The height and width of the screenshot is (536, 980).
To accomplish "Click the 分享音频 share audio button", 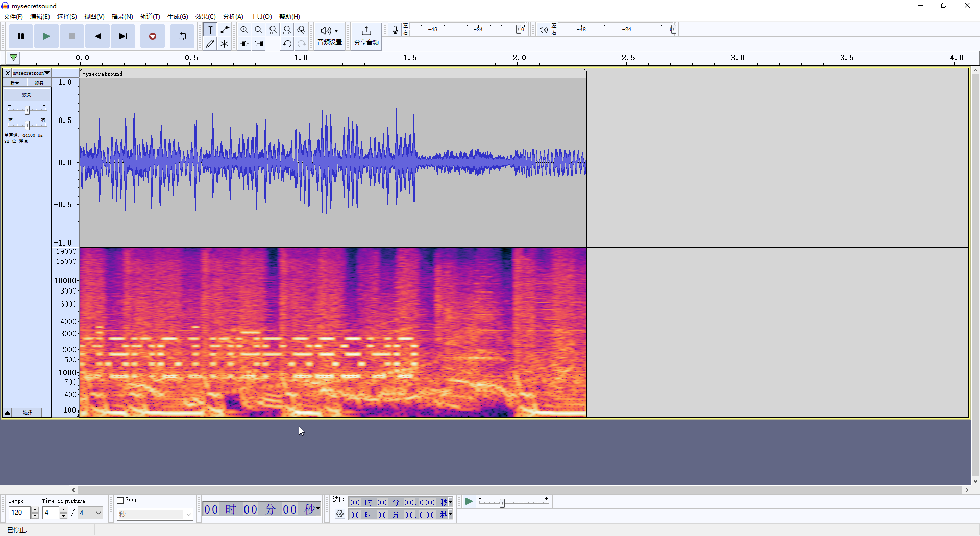I will tap(366, 36).
